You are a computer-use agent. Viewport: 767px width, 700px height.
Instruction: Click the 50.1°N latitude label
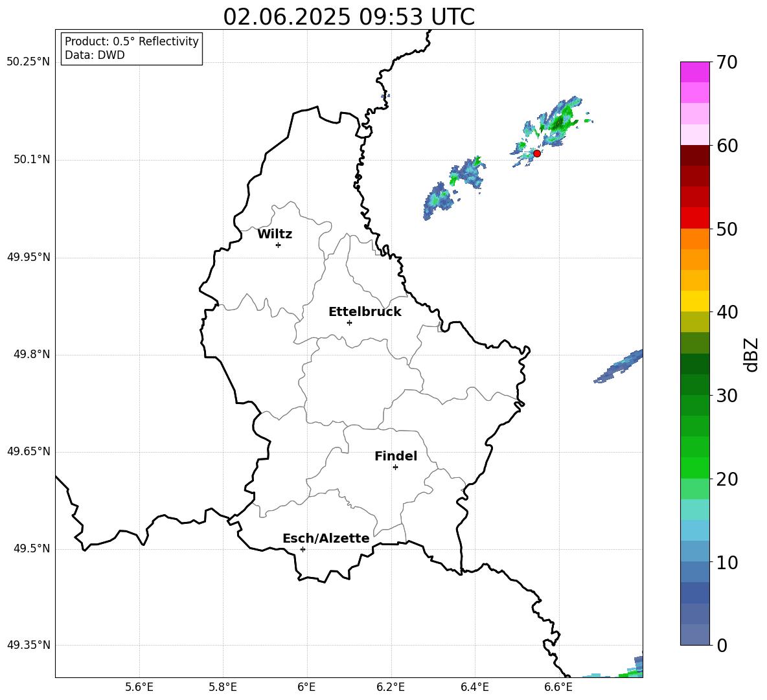tap(32, 159)
